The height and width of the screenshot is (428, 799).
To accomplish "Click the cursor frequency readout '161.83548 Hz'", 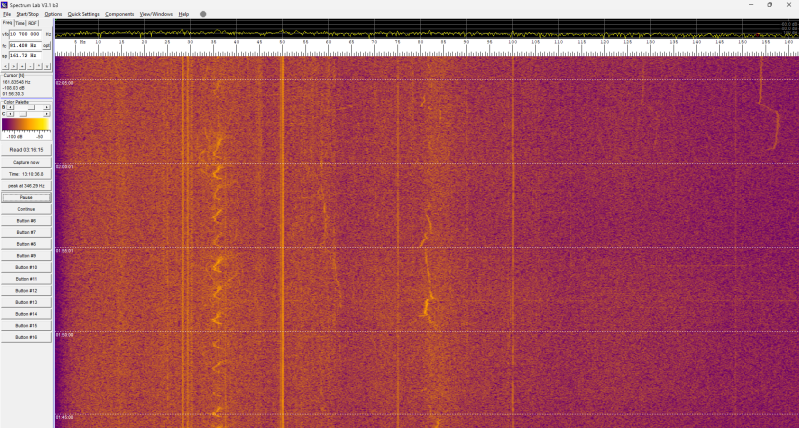I will [16, 82].
